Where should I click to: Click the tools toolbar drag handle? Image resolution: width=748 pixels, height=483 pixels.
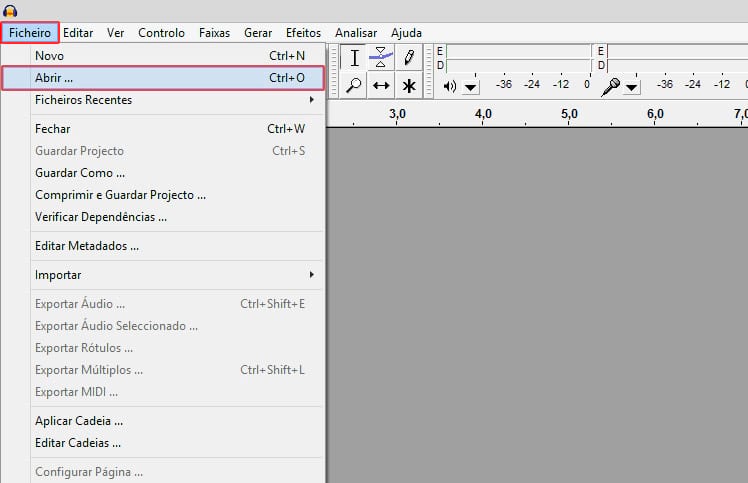coord(334,72)
